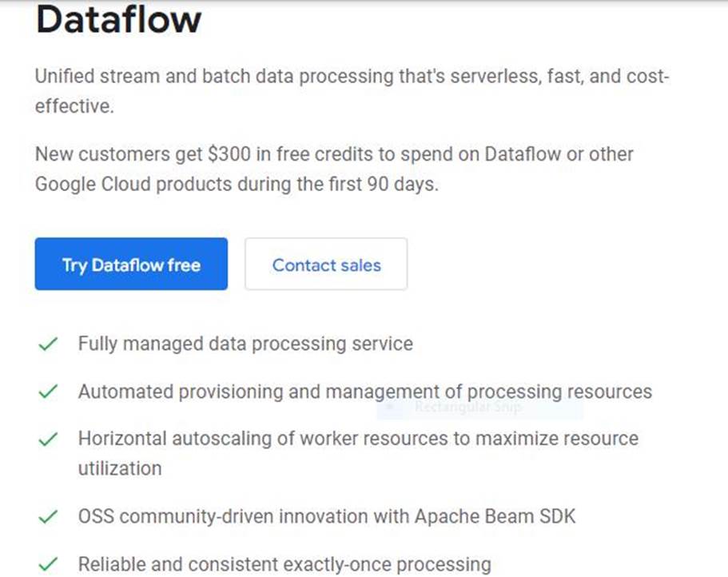This screenshot has width=728, height=577.
Task: Click the faint Rectangular Snip overlay icon
Action: coord(390,407)
